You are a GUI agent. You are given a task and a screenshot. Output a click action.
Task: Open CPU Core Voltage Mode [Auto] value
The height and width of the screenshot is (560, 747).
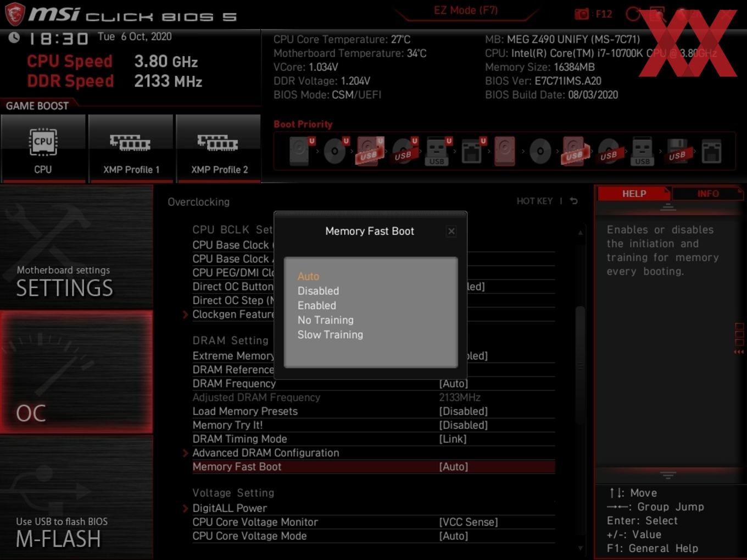tap(454, 536)
